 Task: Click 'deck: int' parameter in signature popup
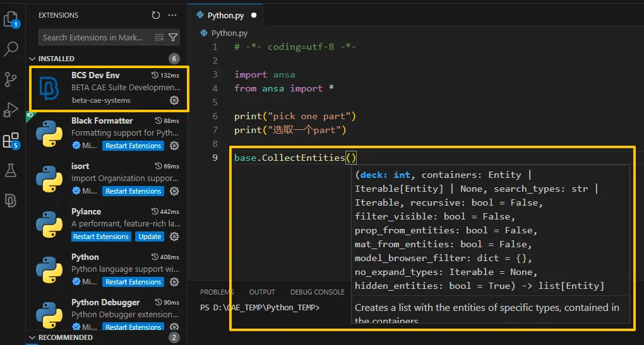[x=385, y=175]
